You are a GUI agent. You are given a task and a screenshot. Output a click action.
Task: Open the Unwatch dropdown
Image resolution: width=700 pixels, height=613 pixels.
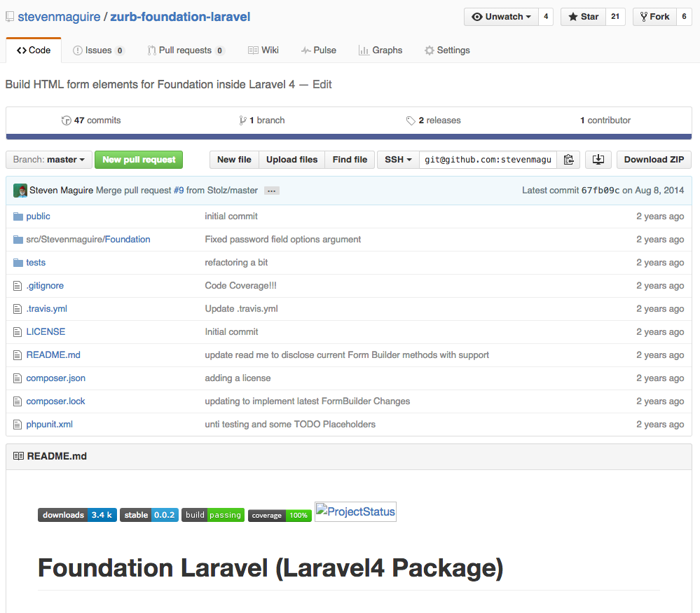click(x=501, y=17)
